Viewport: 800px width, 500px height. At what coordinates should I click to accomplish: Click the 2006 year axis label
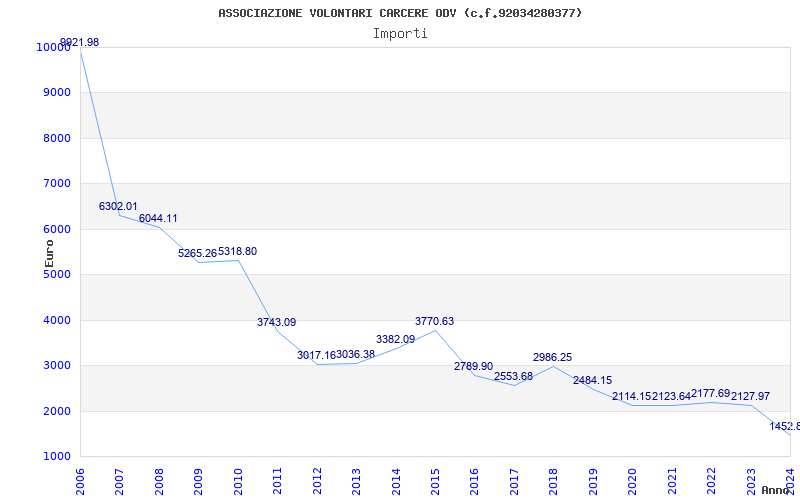click(x=80, y=482)
